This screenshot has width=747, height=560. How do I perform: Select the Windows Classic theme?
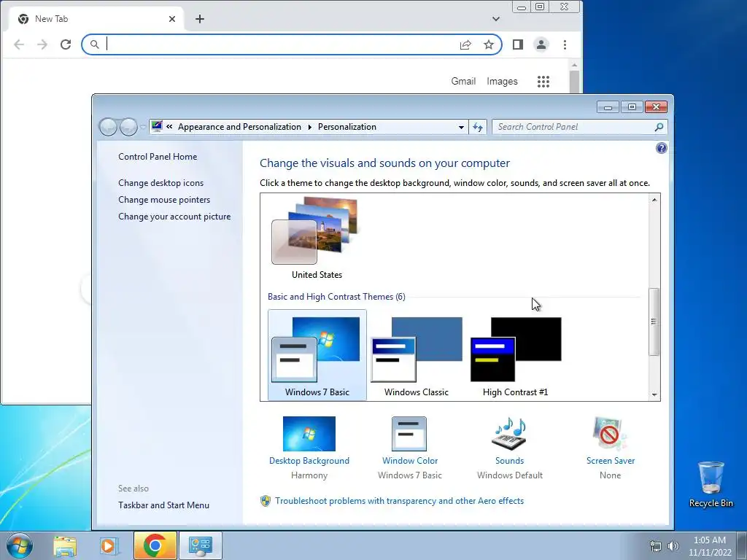(x=417, y=355)
